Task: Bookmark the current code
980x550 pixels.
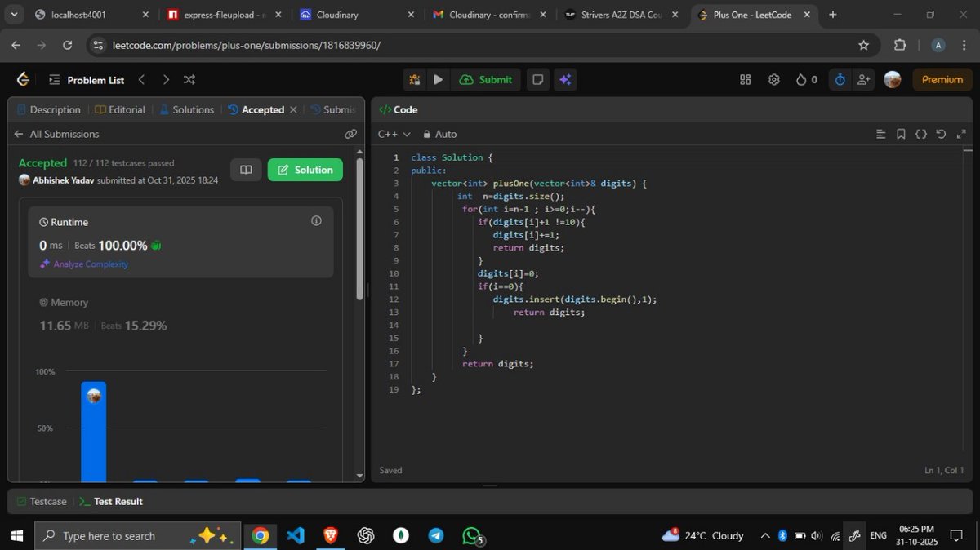Action: (x=902, y=132)
